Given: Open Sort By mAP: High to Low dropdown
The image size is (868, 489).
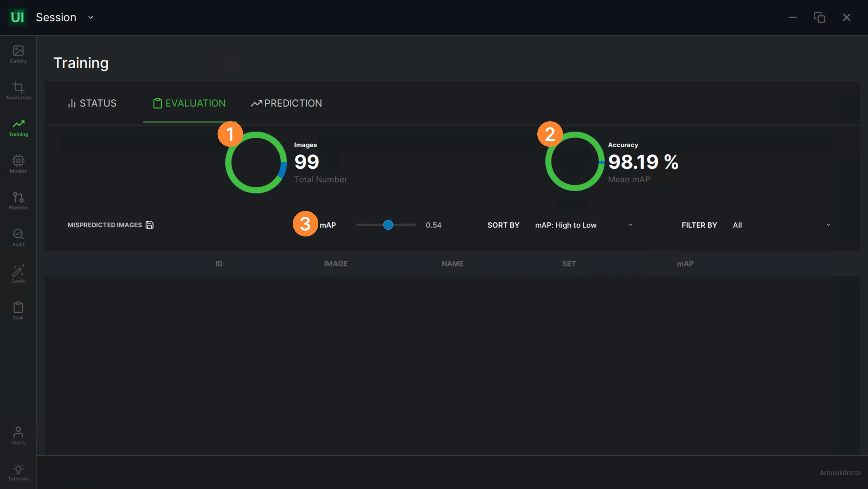Looking at the screenshot, I should click(x=584, y=225).
